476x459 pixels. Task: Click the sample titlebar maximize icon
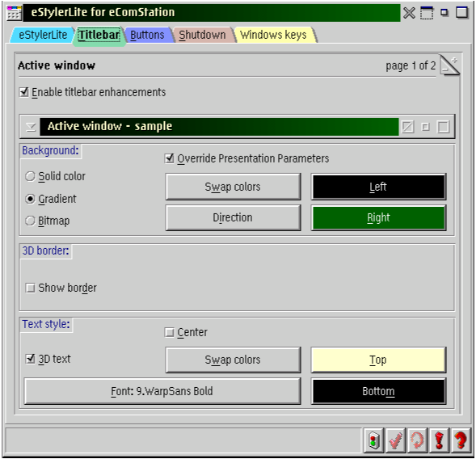coord(443,127)
